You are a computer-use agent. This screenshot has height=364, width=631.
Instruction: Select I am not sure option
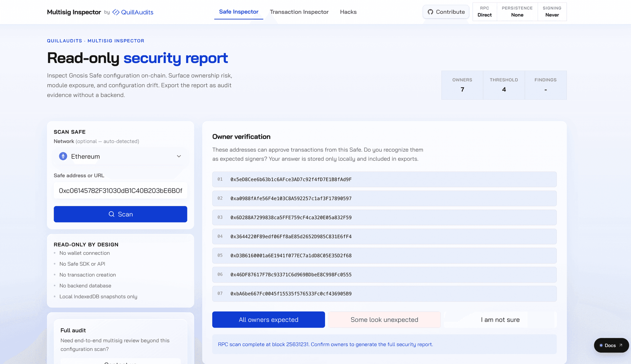500,320
